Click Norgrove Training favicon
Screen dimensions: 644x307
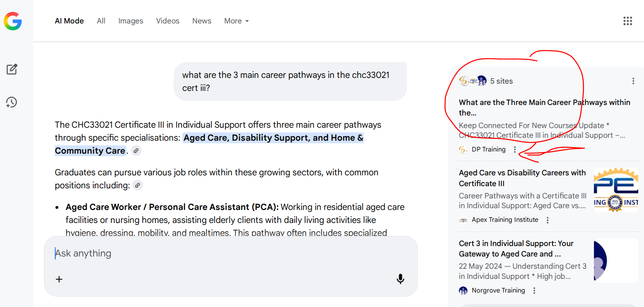pos(463,290)
